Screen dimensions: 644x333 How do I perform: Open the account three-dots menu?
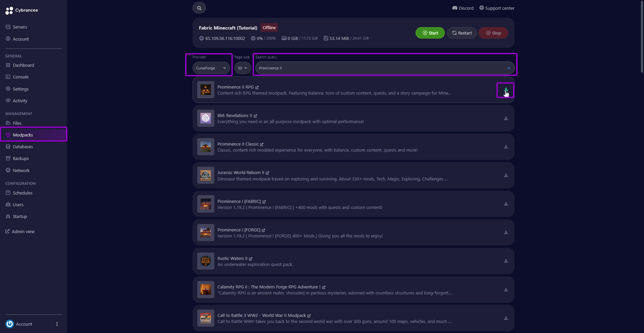coord(57,324)
